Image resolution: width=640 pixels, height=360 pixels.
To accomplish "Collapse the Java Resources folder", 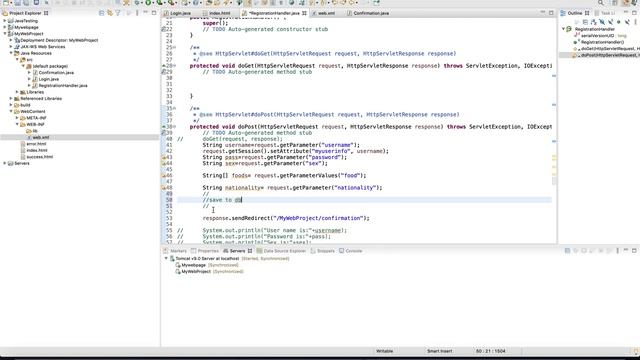I will [x=11, y=53].
